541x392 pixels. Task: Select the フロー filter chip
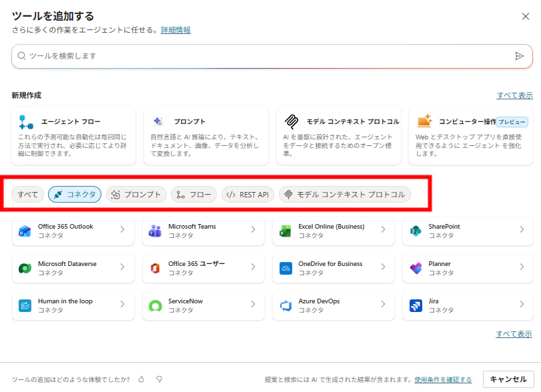[x=194, y=195]
